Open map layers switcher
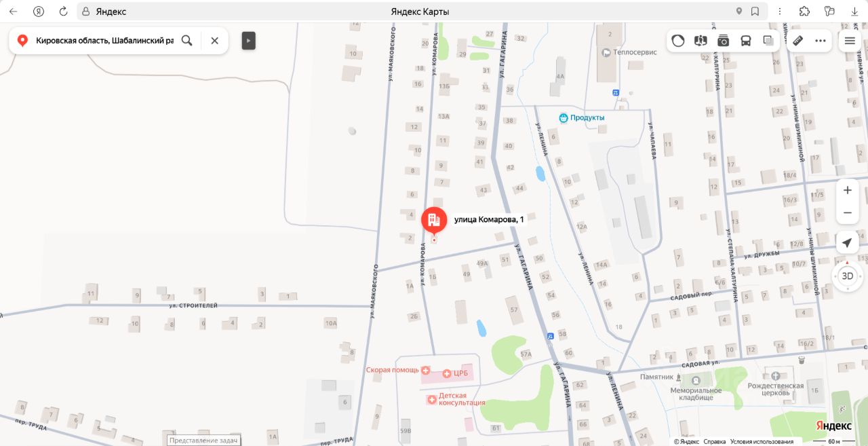868x446 pixels. click(768, 41)
